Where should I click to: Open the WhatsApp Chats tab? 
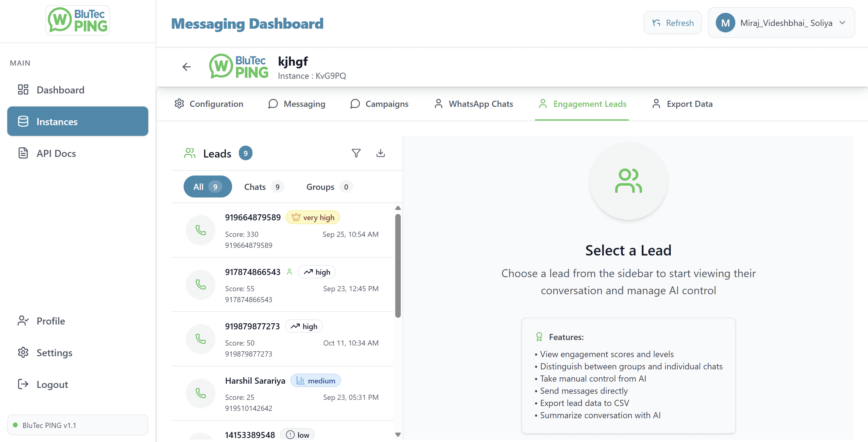[x=473, y=104]
